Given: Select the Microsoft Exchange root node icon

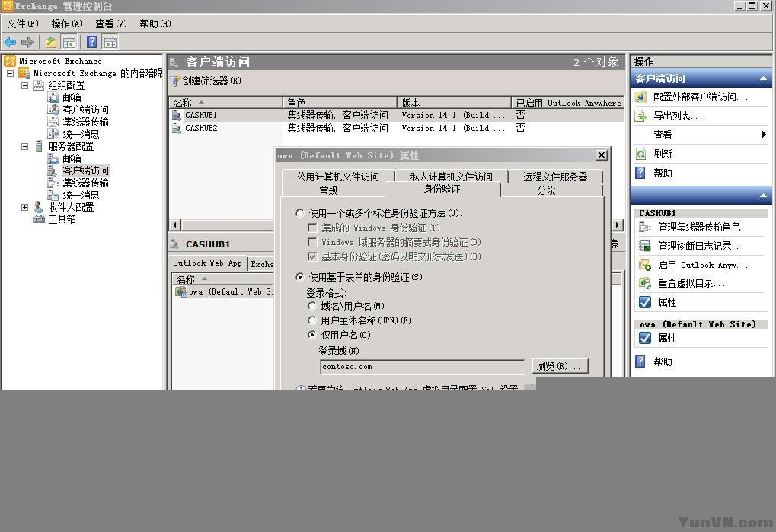Looking at the screenshot, I should point(10,61).
